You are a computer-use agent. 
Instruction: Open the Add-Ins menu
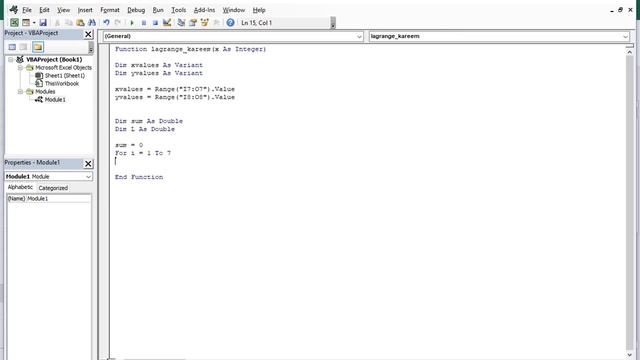click(204, 10)
